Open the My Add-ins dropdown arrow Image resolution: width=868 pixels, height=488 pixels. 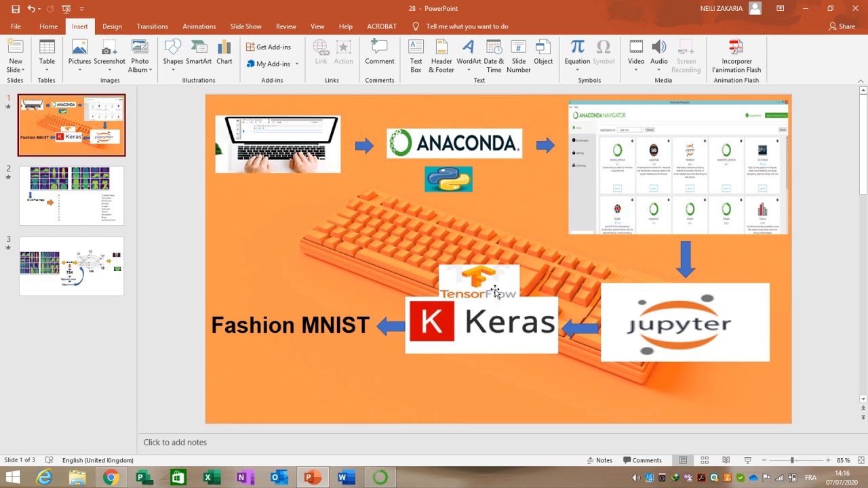(296, 64)
